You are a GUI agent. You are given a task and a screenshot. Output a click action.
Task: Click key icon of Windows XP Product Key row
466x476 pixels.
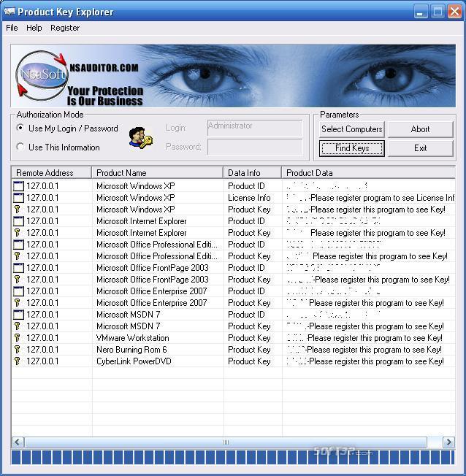click(18, 209)
